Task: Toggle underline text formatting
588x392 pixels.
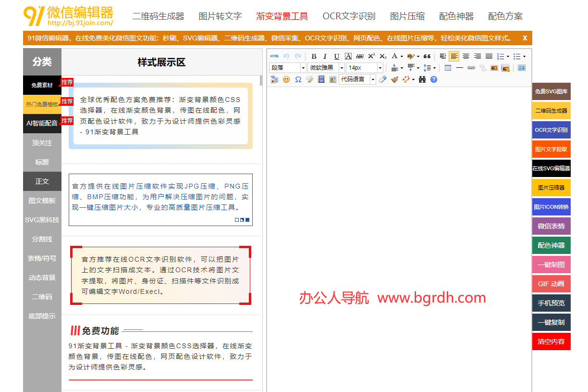Action: pos(336,56)
